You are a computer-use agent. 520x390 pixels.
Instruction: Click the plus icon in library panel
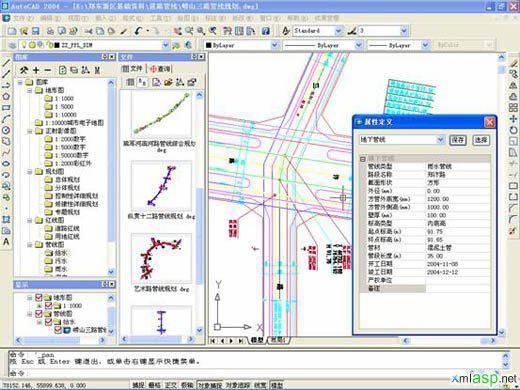pos(36,70)
